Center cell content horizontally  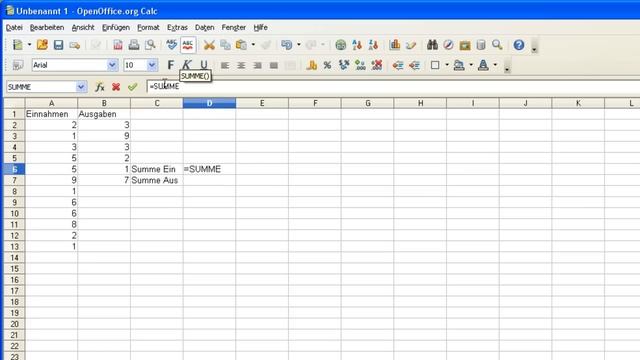click(x=241, y=65)
